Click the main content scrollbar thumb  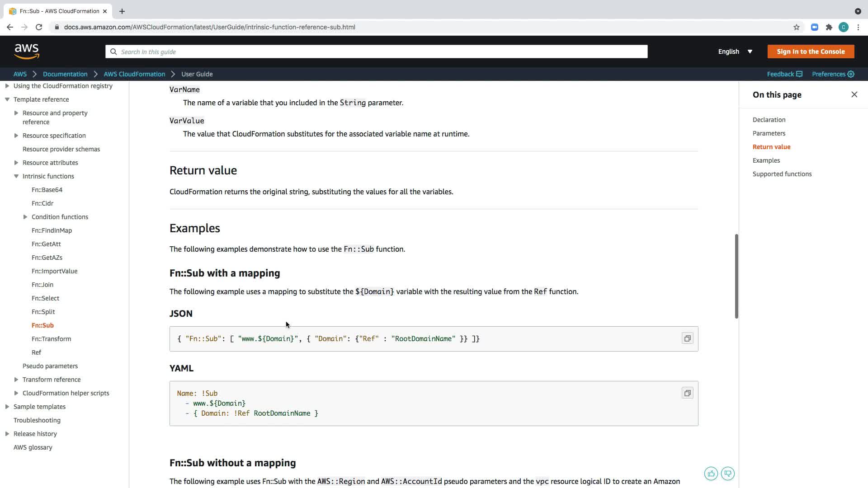(736, 276)
